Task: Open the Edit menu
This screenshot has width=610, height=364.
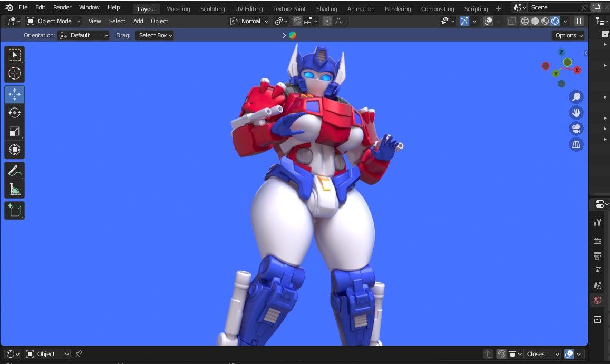Action: tap(40, 7)
